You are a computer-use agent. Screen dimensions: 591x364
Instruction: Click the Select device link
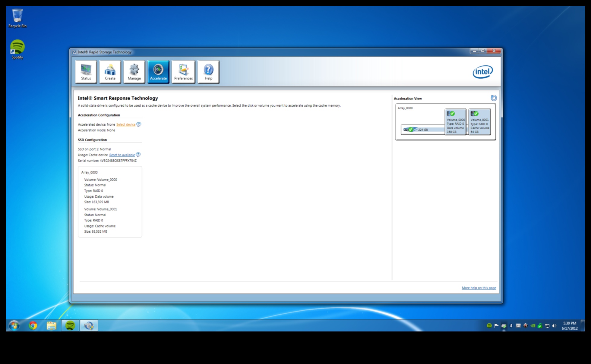pyautogui.click(x=126, y=124)
